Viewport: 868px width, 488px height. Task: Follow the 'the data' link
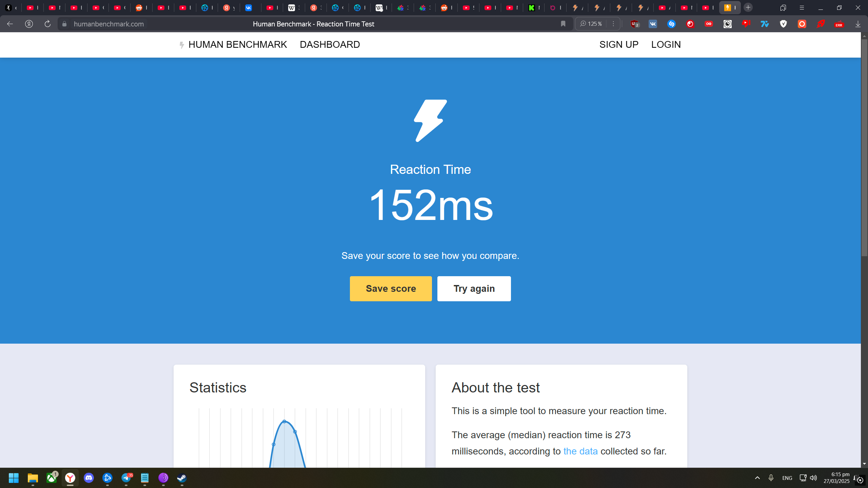[580, 451]
